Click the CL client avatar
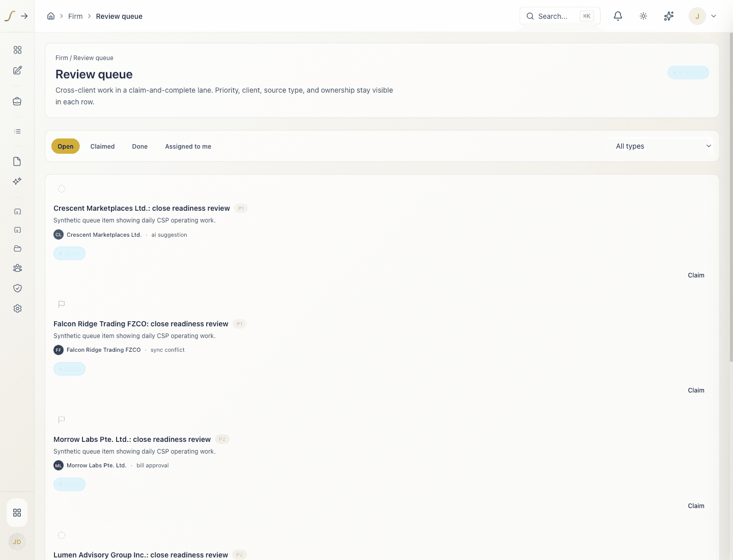The image size is (733, 560). 59,235
